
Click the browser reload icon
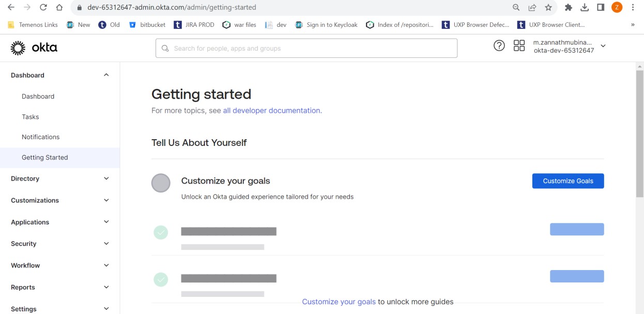43,7
